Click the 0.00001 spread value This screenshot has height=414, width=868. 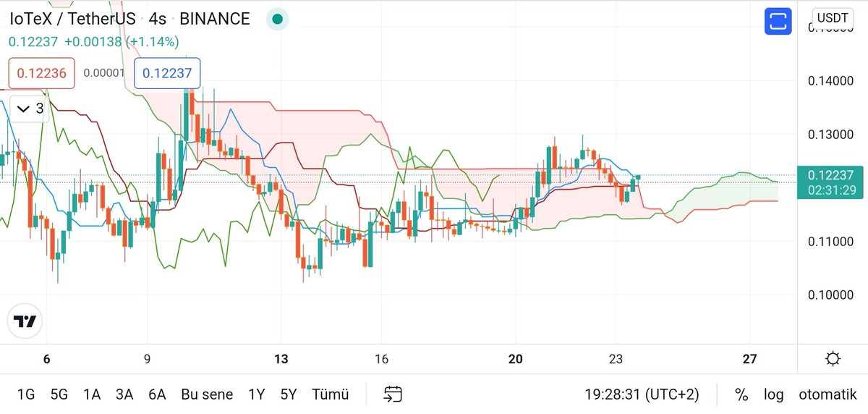tap(104, 73)
